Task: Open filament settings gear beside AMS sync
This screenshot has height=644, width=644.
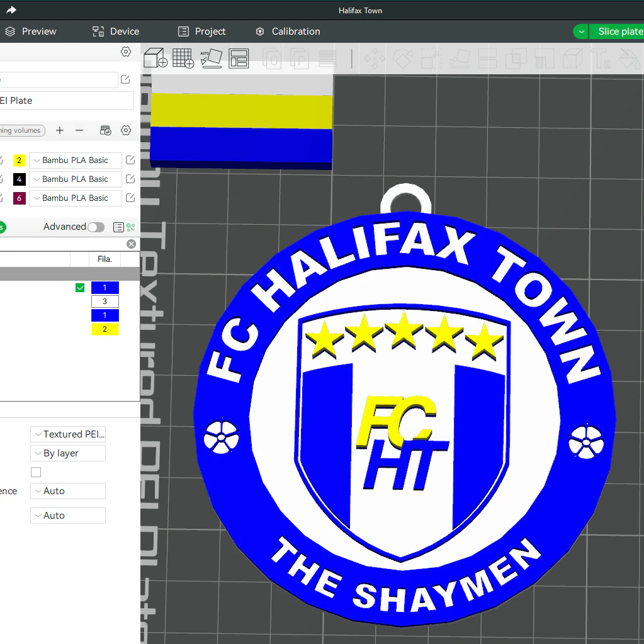Action: tap(126, 130)
